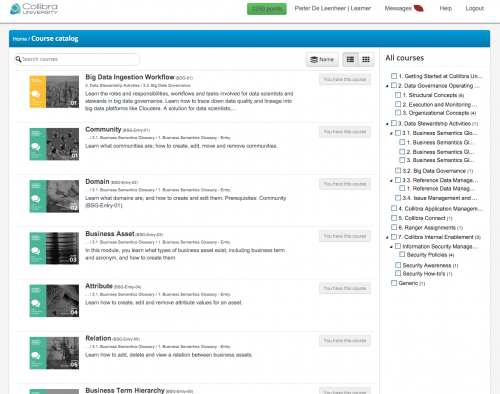Open the Name sort button

pyautogui.click(x=322, y=59)
